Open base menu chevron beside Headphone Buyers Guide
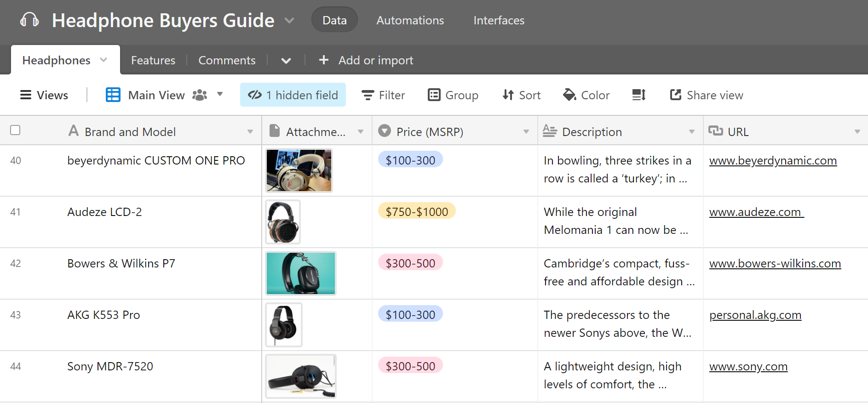The height and width of the screenshot is (403, 868). [x=289, y=21]
